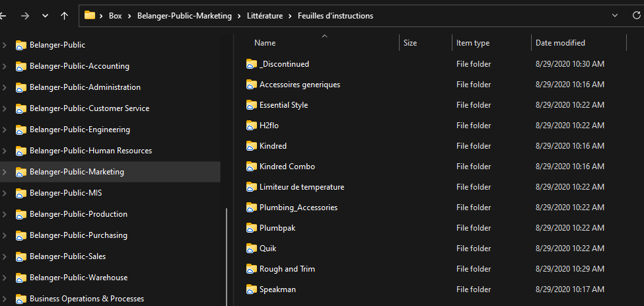Click the Forward navigation arrow
This screenshot has height=306, width=644.
pos(25,16)
